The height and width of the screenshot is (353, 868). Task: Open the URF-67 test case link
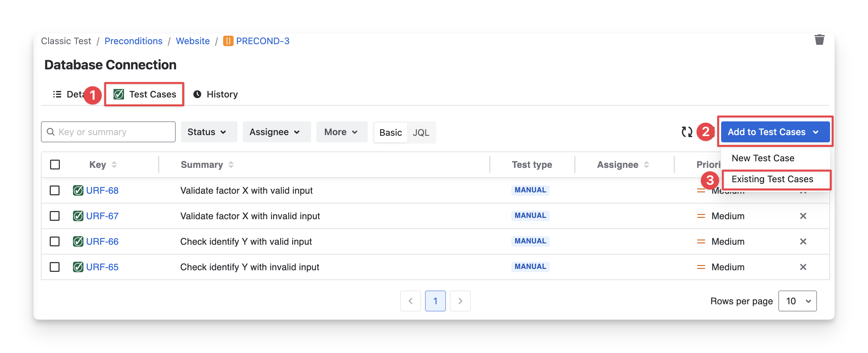(x=102, y=216)
